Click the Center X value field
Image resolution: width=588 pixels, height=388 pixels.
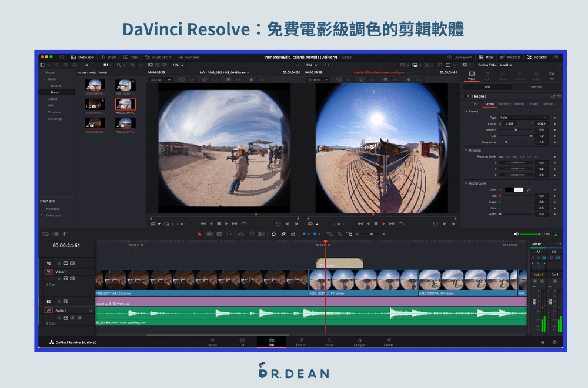pyautogui.click(x=510, y=123)
